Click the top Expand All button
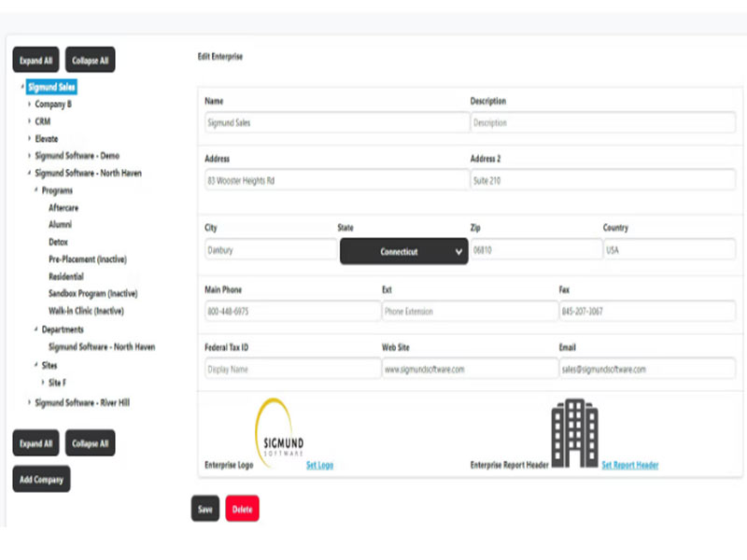This screenshot has height=560, width=747. [x=35, y=60]
